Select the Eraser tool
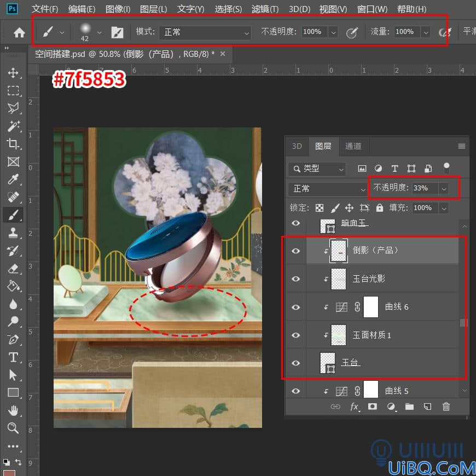The image size is (476, 476). (13, 269)
